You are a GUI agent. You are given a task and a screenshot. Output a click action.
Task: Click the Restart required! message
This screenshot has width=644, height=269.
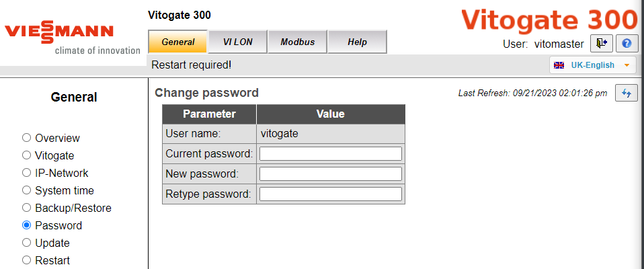tap(192, 65)
